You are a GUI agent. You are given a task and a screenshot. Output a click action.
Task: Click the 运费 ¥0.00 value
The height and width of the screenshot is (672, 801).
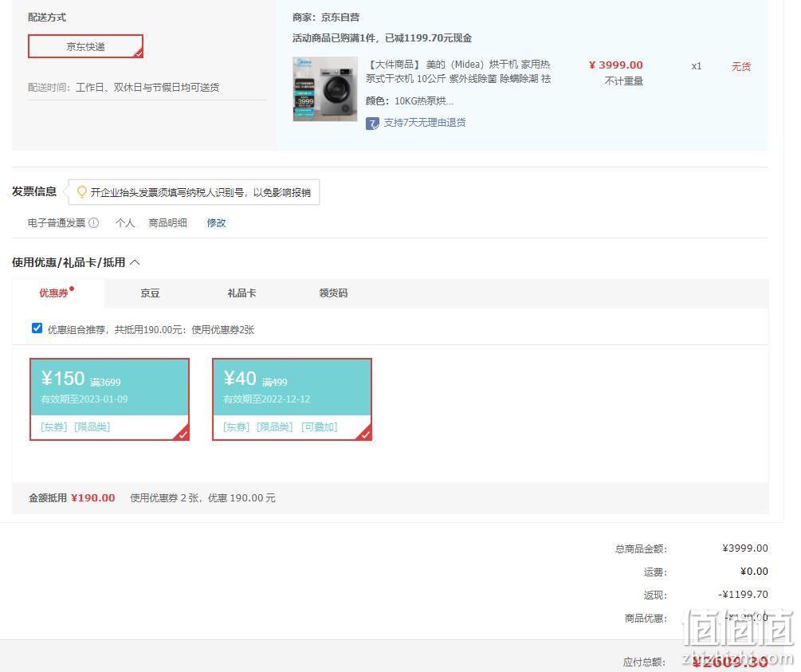[x=754, y=572]
